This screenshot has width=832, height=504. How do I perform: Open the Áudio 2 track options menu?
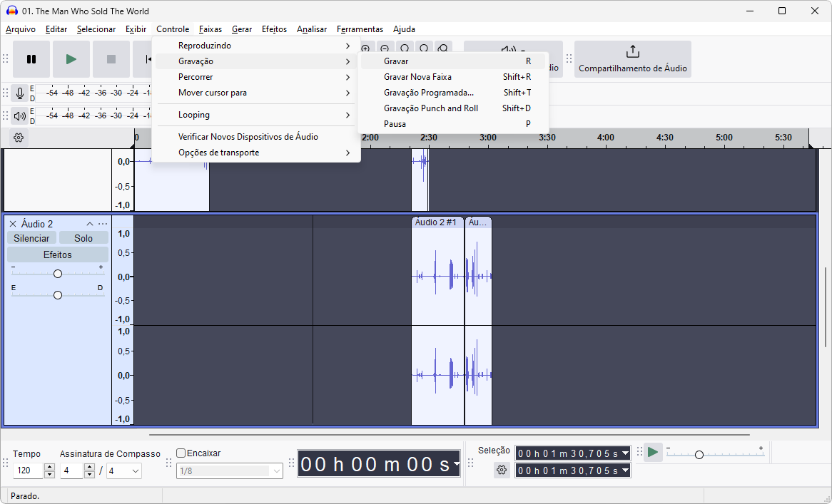[x=103, y=224]
